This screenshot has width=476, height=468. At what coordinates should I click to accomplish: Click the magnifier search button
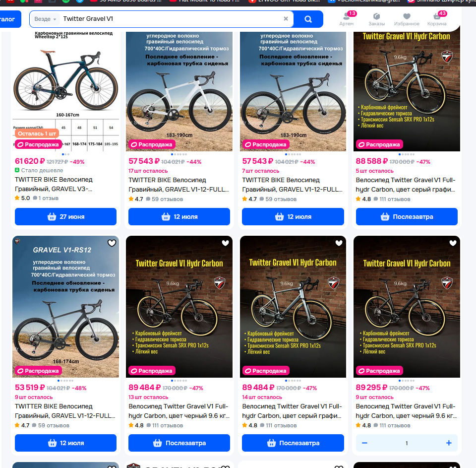[308, 19]
